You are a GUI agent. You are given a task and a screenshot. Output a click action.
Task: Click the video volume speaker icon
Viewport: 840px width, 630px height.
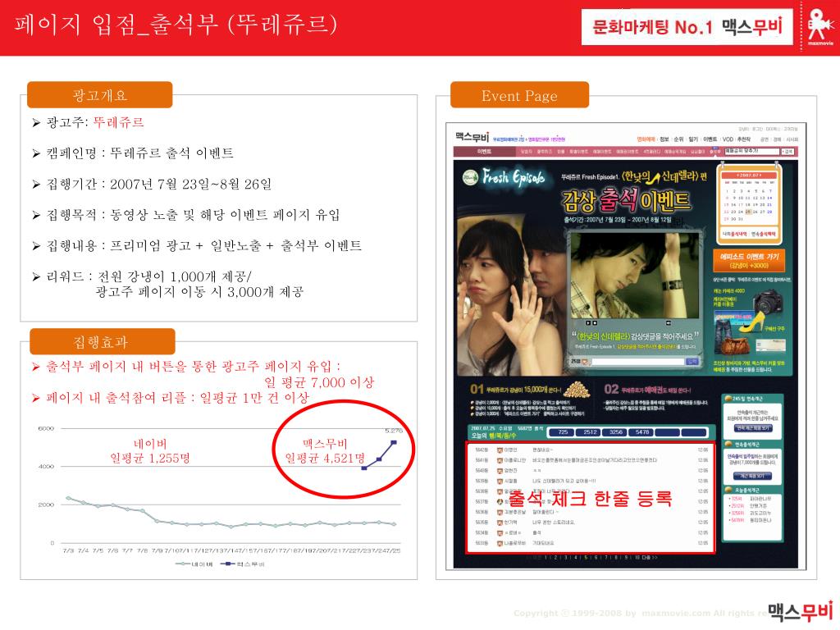tap(669, 323)
